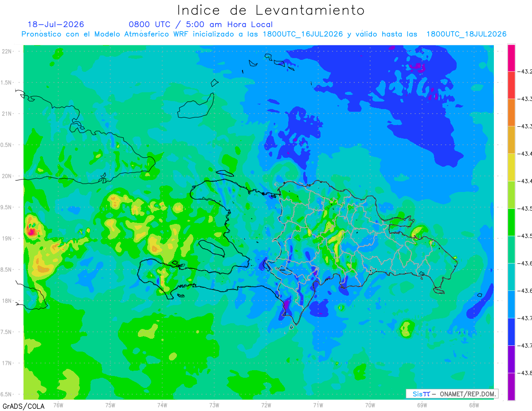Click the WRF forecast line starting with "Pronóstico con el Modelo"

(264, 34)
